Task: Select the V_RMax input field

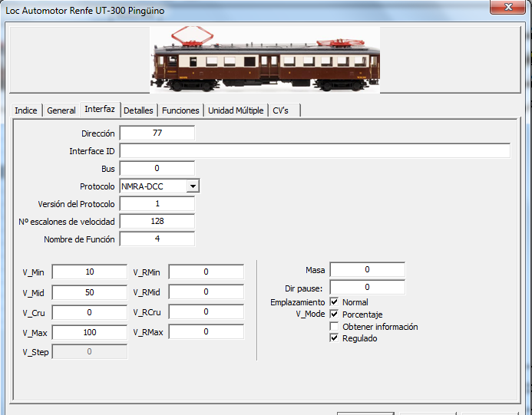Action: 206,331
